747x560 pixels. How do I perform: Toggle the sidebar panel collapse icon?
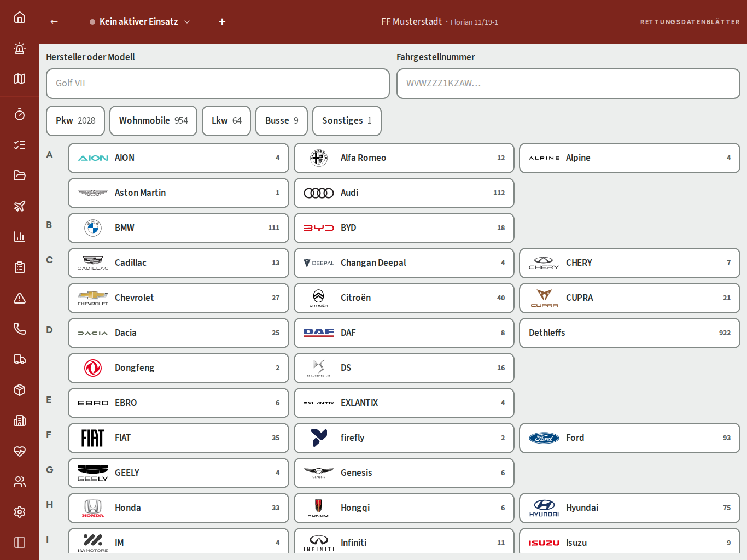tap(20, 542)
